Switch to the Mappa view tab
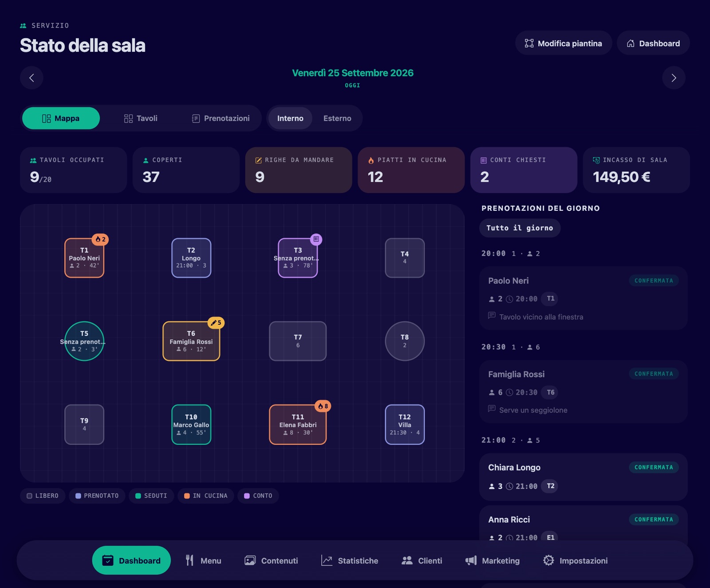Viewport: 710px width, 588px height. pyautogui.click(x=61, y=118)
